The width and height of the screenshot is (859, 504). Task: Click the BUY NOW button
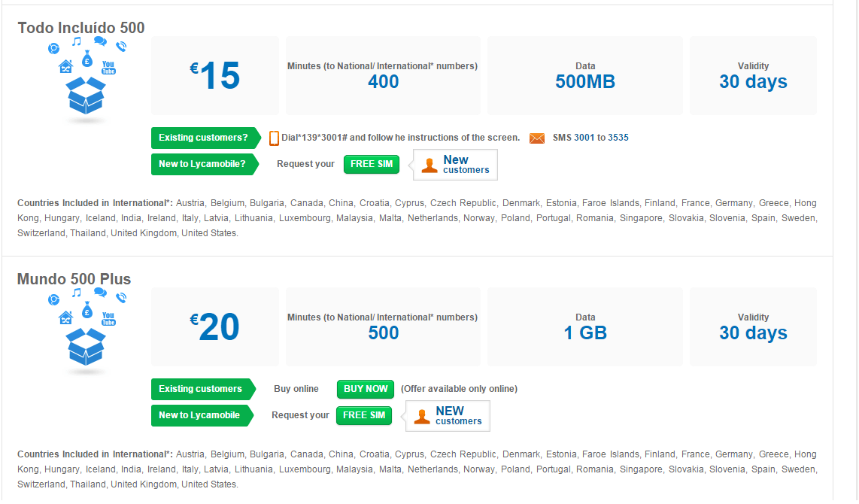(x=366, y=390)
